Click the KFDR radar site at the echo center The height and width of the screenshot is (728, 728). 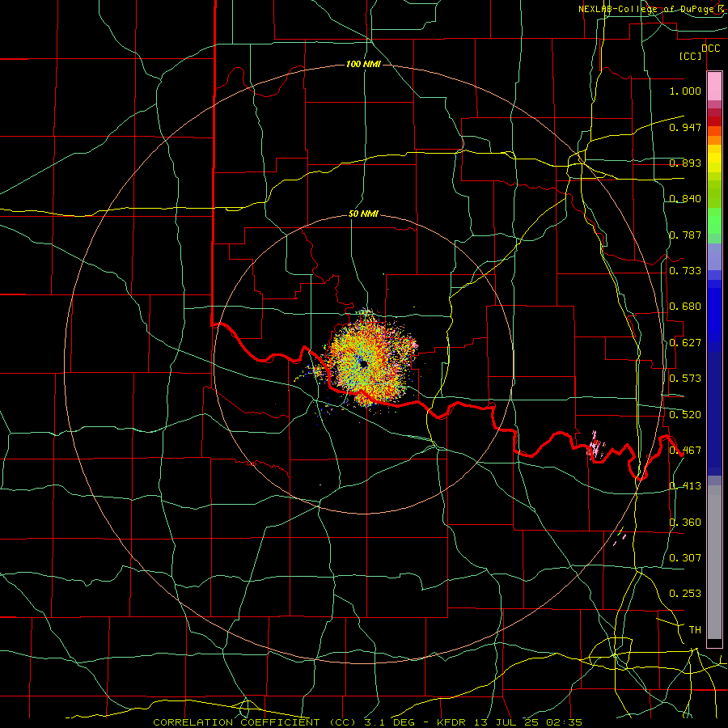click(x=364, y=365)
